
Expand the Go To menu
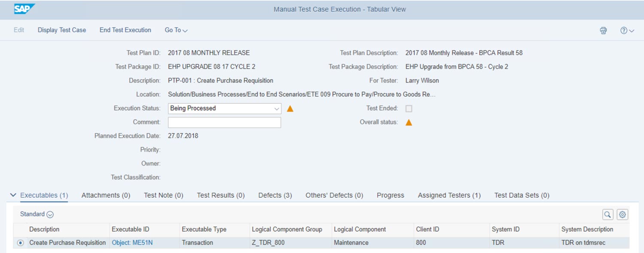pyautogui.click(x=176, y=30)
